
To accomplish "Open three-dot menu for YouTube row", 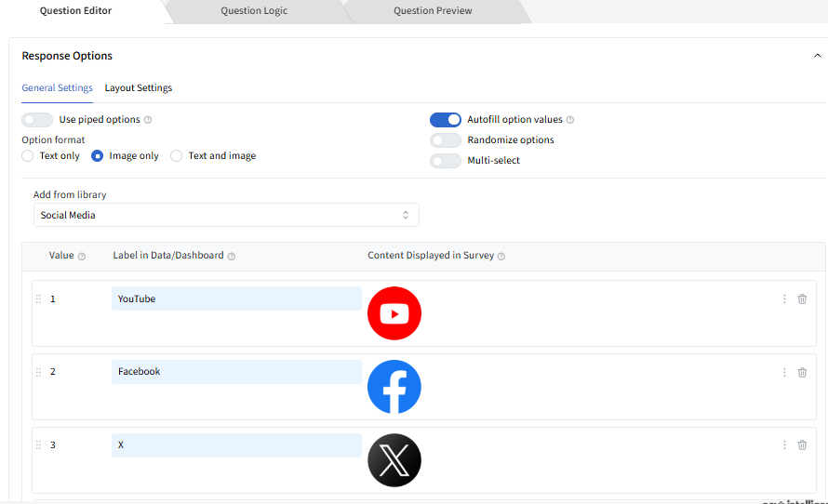I will [x=784, y=299].
